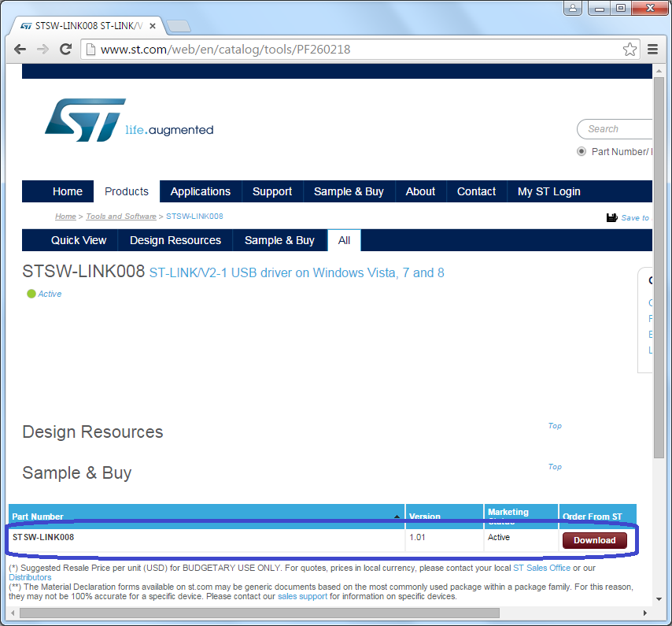
Task: Click the Design Resources section heading
Action: [x=93, y=432]
